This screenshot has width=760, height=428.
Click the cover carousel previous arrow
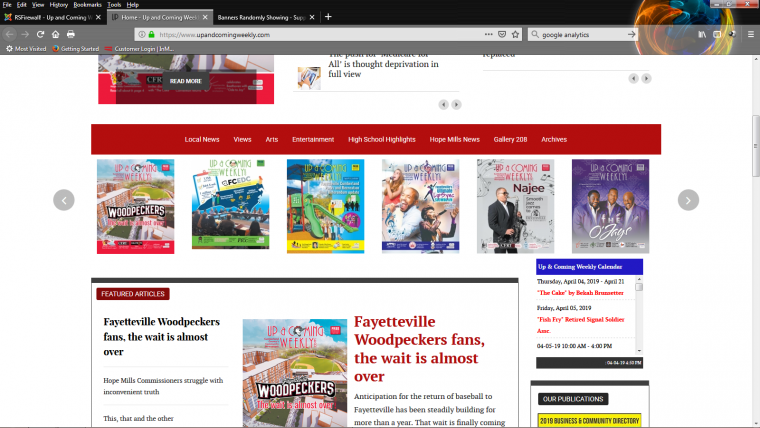pyautogui.click(x=64, y=200)
